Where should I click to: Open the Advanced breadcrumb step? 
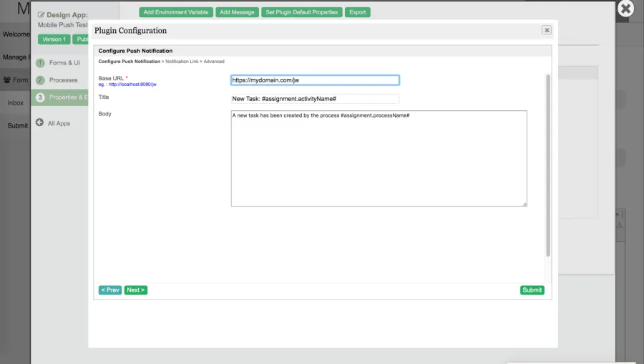214,62
